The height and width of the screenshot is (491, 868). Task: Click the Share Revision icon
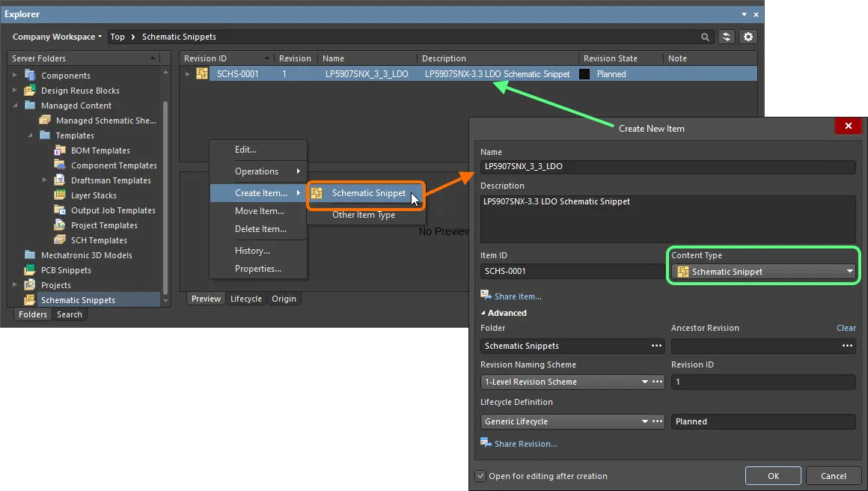486,443
